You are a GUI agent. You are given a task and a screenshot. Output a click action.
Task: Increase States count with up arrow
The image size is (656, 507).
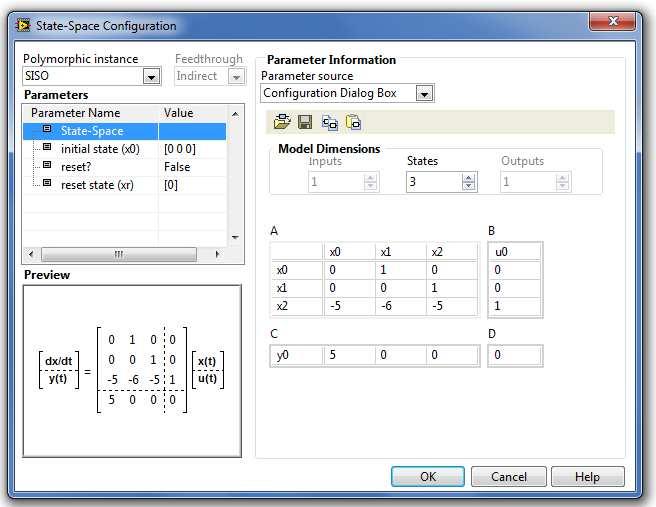(x=469, y=178)
